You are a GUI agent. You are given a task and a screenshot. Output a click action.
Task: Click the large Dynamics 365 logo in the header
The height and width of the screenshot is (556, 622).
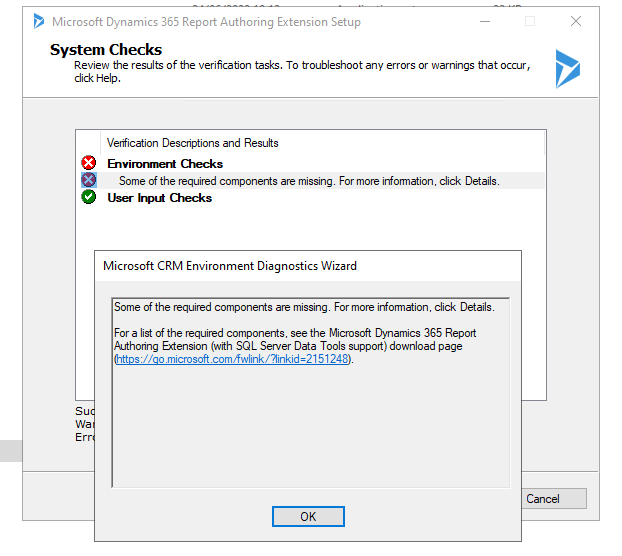[567, 69]
